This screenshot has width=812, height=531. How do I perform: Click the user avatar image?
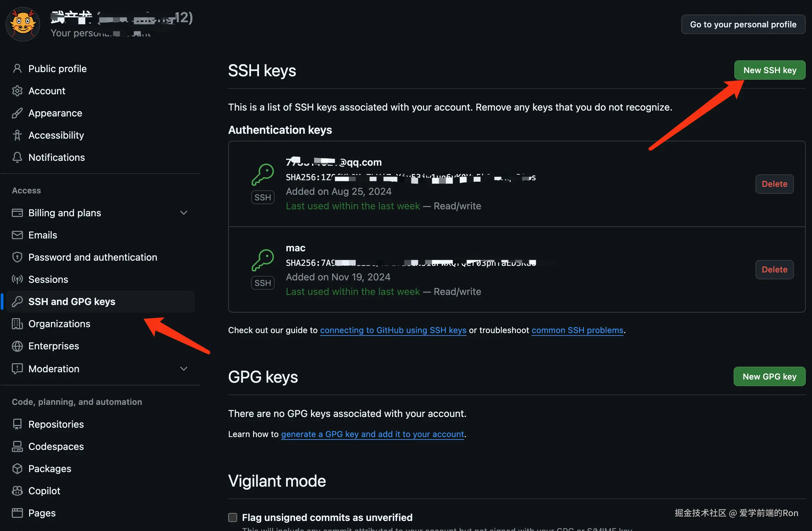tap(23, 24)
